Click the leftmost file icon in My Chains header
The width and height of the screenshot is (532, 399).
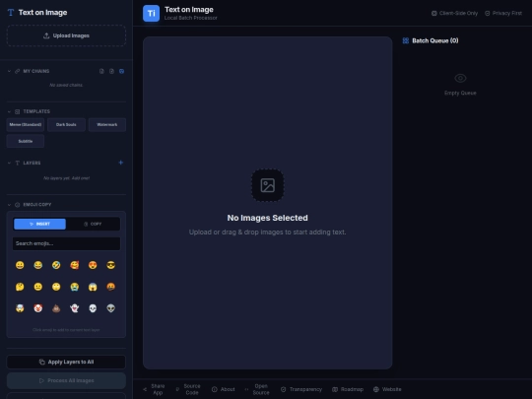point(101,71)
